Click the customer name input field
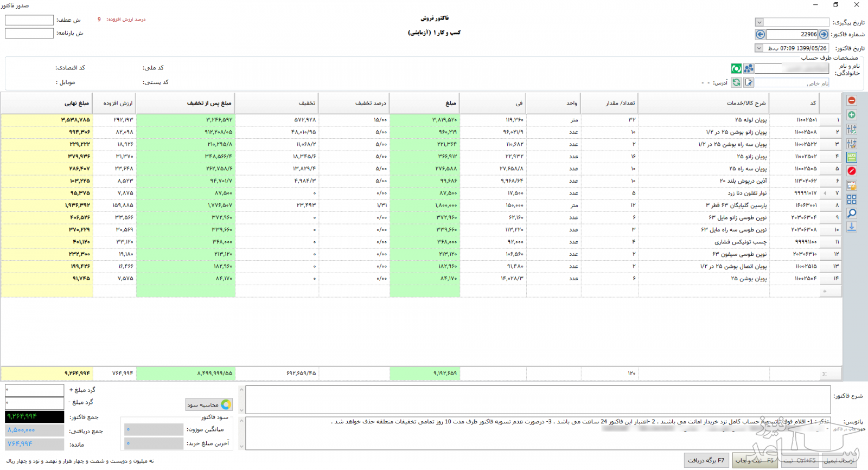This screenshot has height=470, width=868. [792, 68]
